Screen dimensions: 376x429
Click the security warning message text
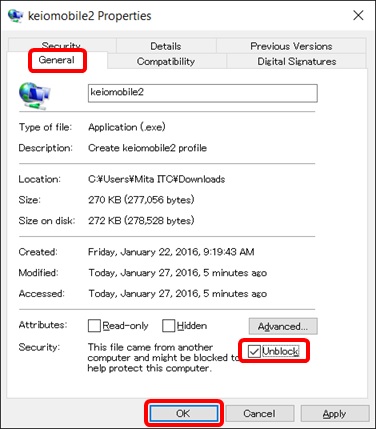[163, 358]
